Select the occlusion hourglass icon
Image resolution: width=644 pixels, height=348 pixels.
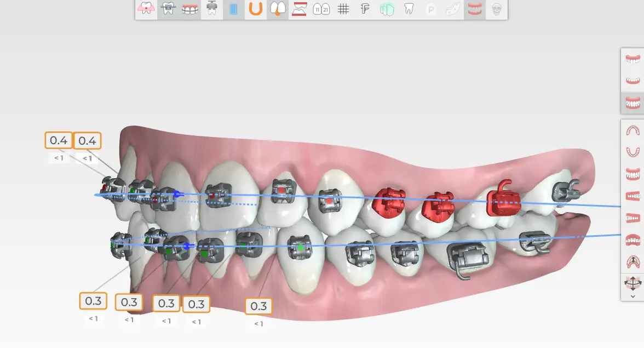click(x=300, y=9)
